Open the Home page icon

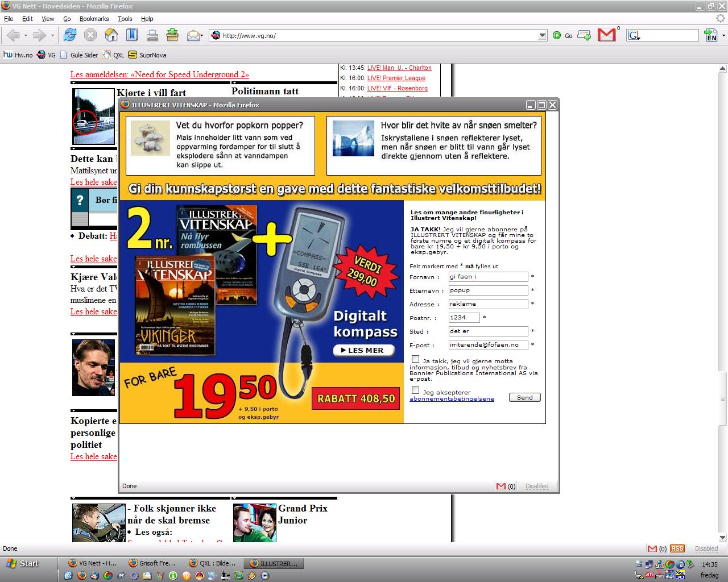pyautogui.click(x=111, y=35)
